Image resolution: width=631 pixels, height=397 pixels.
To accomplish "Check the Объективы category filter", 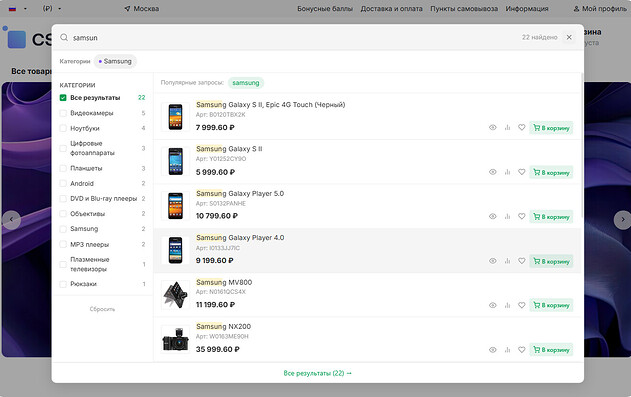I will tap(63, 214).
